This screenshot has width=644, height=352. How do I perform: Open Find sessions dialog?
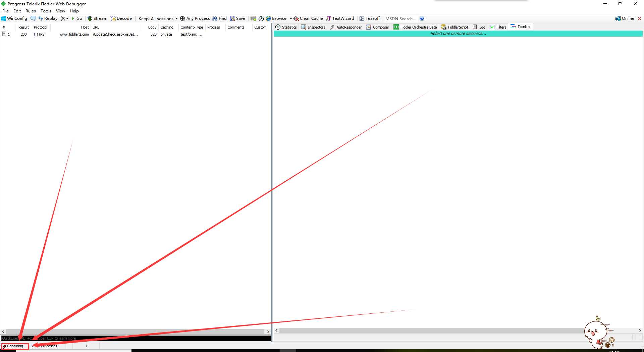click(x=219, y=18)
